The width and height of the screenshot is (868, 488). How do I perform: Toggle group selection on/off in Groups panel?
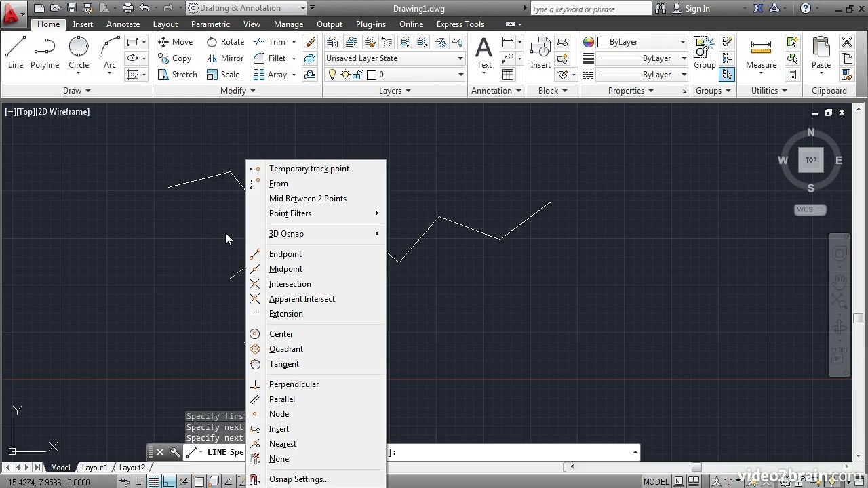(727, 75)
